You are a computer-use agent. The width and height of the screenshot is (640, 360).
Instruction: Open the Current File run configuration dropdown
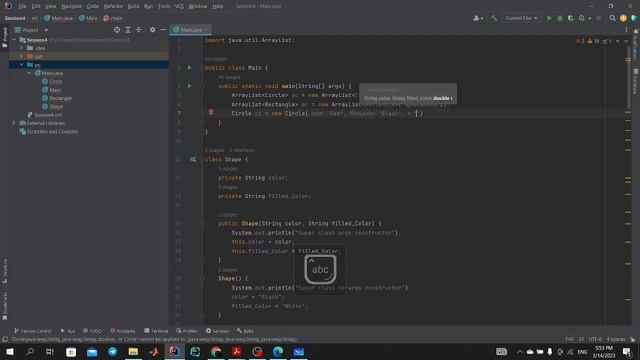[521, 18]
